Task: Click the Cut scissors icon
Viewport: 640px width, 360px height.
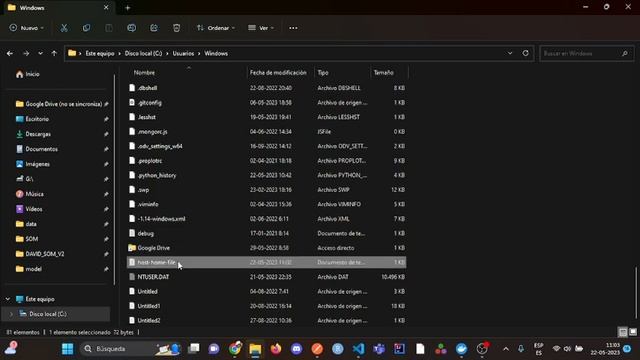Action: (x=64, y=28)
